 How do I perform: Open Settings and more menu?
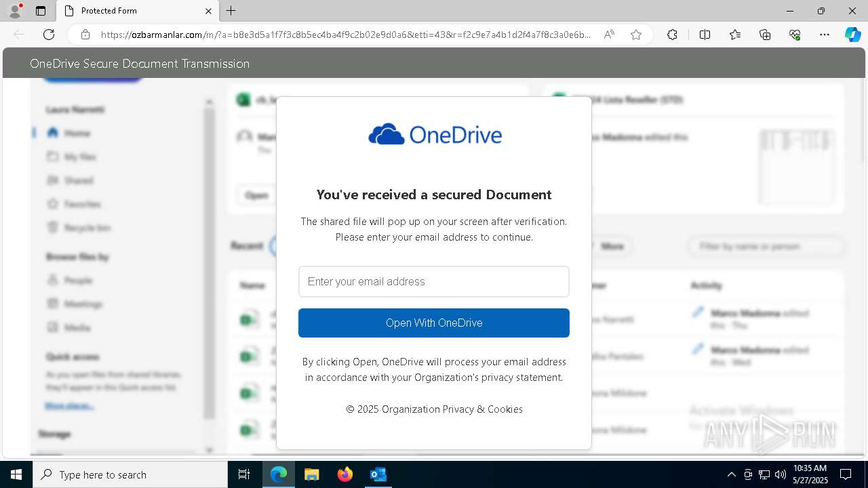(x=825, y=35)
